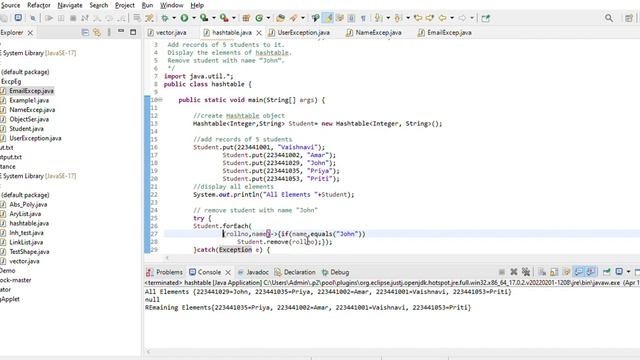The image size is (640, 360).
Task: Maximize the Package Explorer panel
Action: pyautogui.click(x=133, y=32)
